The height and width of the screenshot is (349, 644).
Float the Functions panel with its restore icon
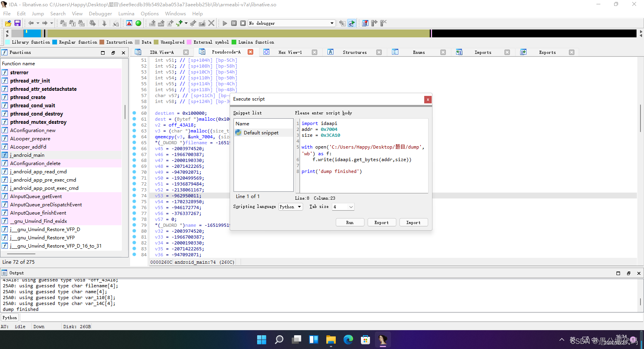(x=113, y=53)
